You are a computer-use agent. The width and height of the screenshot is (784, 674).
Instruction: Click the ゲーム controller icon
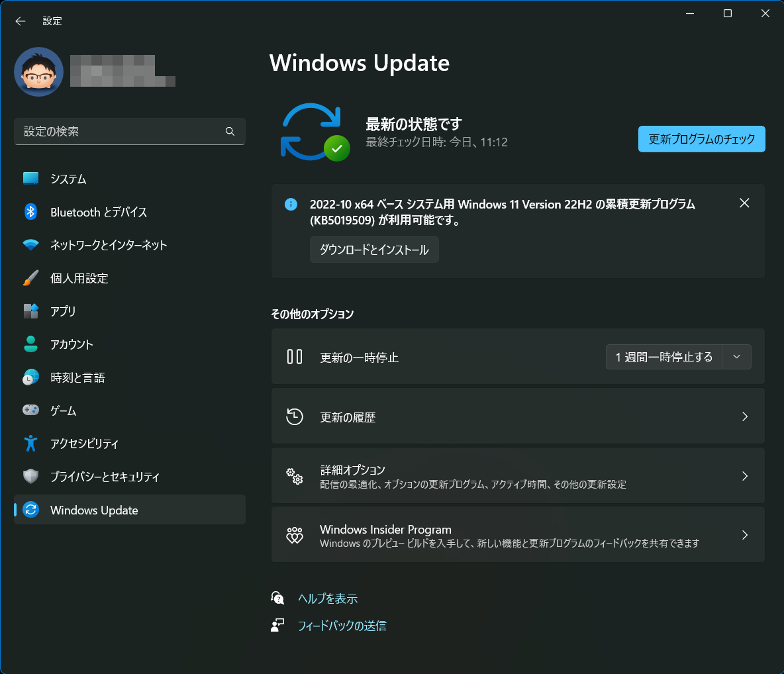coord(30,410)
